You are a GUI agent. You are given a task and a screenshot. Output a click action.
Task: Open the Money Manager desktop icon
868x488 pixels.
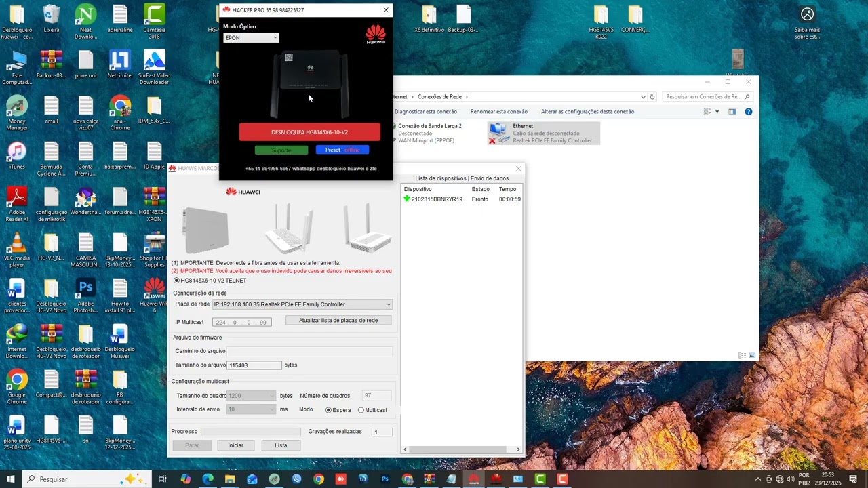tap(17, 113)
